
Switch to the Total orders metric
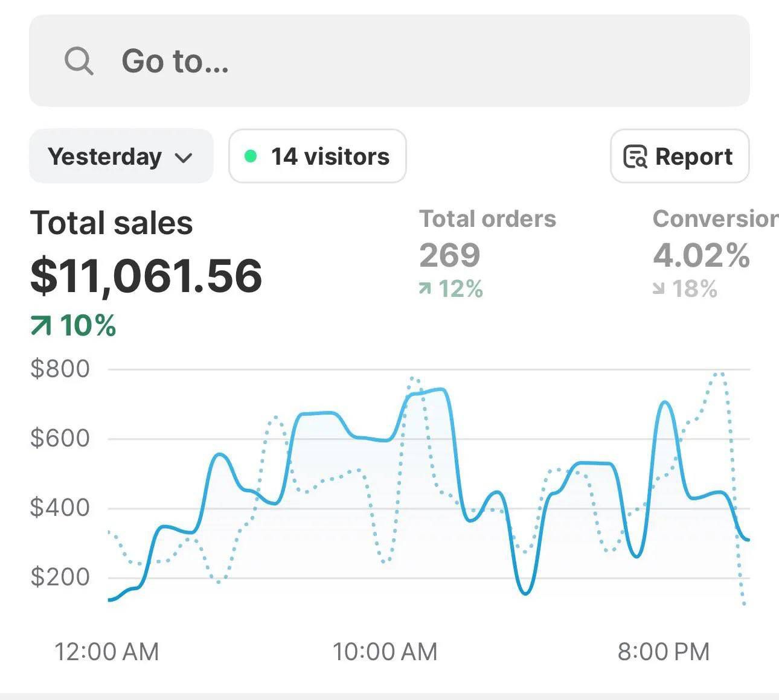[487, 219]
